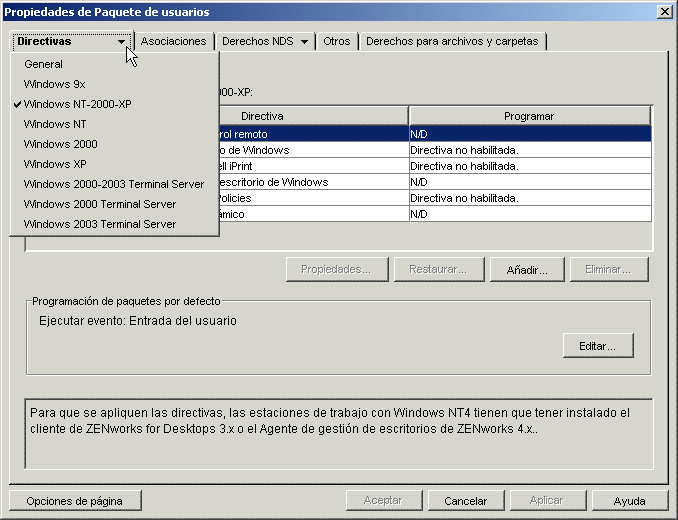Select the 'Policies' policy row
The width and height of the screenshot is (678, 520).
(x=435, y=198)
